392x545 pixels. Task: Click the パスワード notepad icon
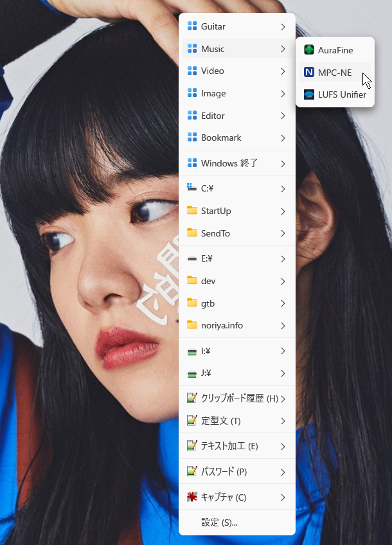pos(192,471)
